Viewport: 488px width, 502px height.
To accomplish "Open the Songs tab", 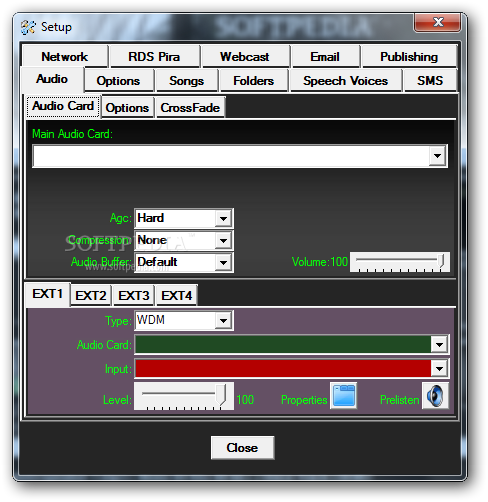I will pos(186,81).
